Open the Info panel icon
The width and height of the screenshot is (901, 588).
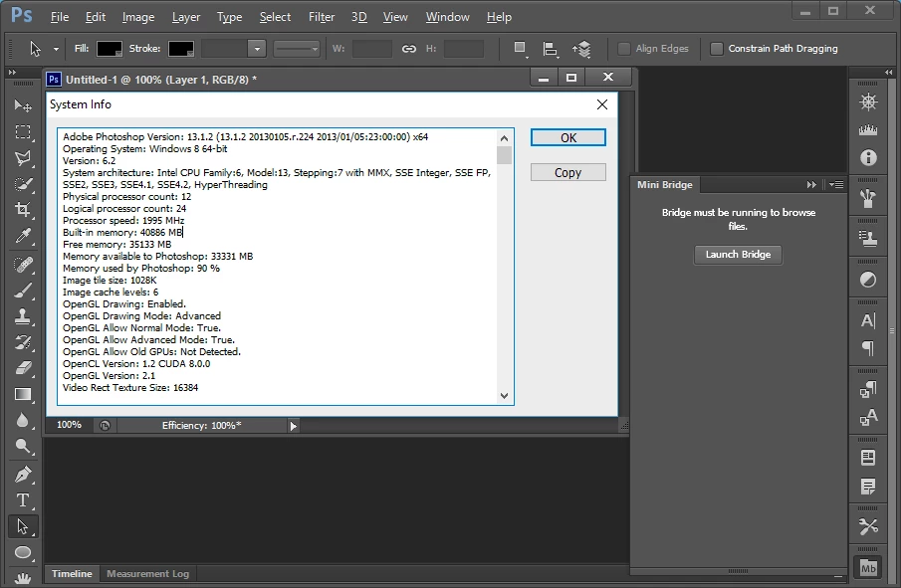[x=868, y=157]
